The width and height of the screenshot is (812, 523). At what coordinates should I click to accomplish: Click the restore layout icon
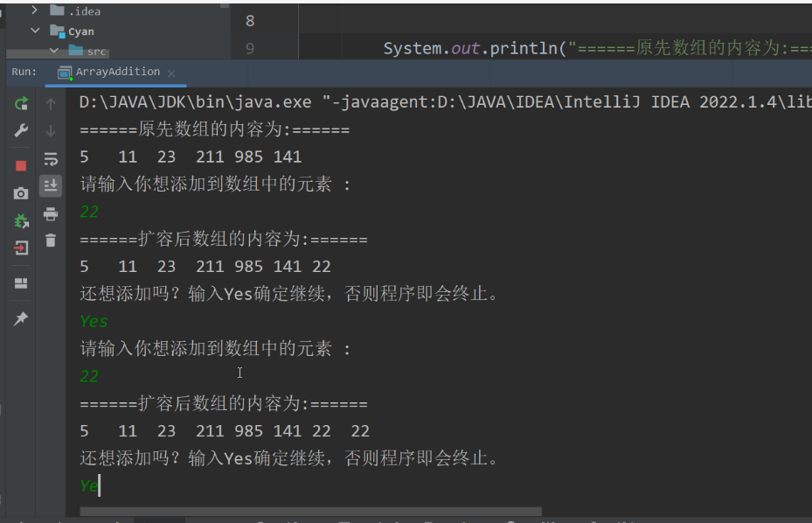(21, 283)
